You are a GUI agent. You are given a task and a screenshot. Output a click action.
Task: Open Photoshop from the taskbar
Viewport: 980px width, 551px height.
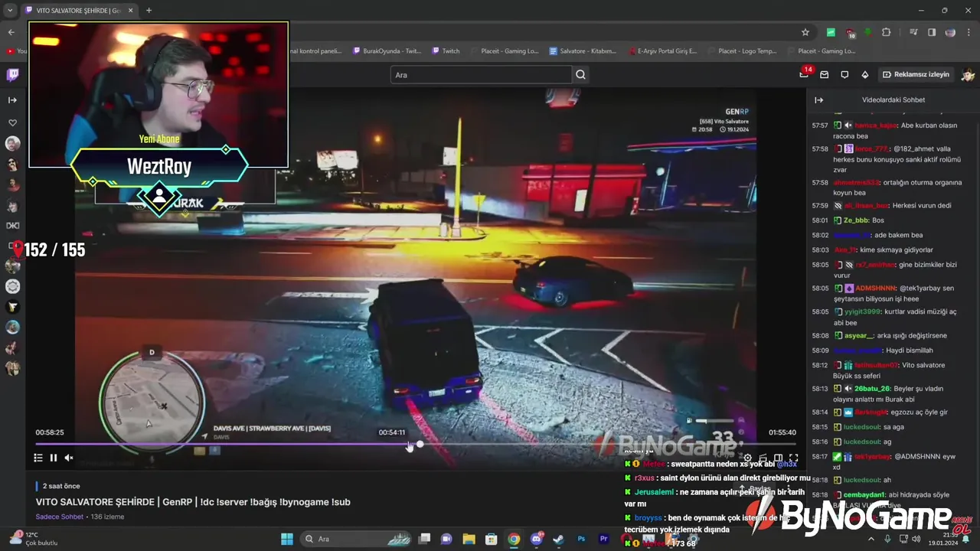pyautogui.click(x=582, y=539)
